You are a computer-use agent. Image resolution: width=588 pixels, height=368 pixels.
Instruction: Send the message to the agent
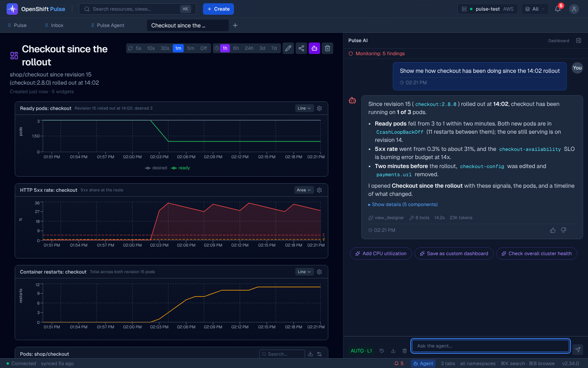tap(578, 349)
